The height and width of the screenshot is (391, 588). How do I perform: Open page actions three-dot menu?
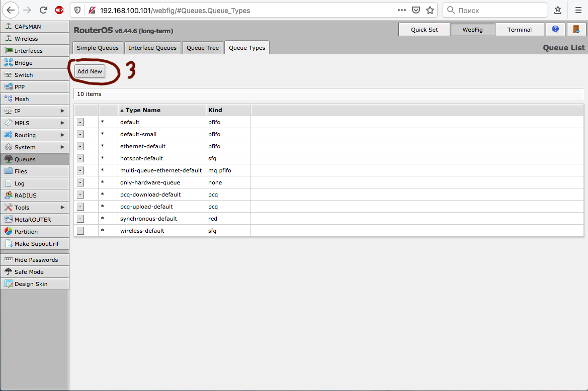tap(401, 10)
